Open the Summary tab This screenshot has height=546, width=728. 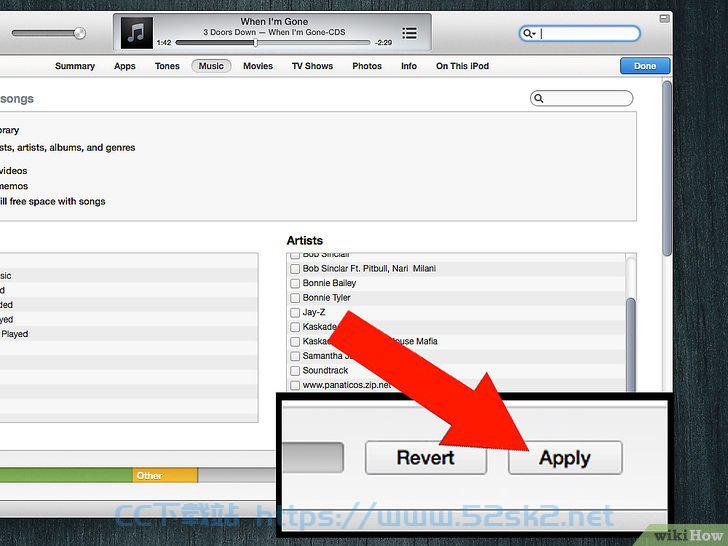tap(75, 66)
